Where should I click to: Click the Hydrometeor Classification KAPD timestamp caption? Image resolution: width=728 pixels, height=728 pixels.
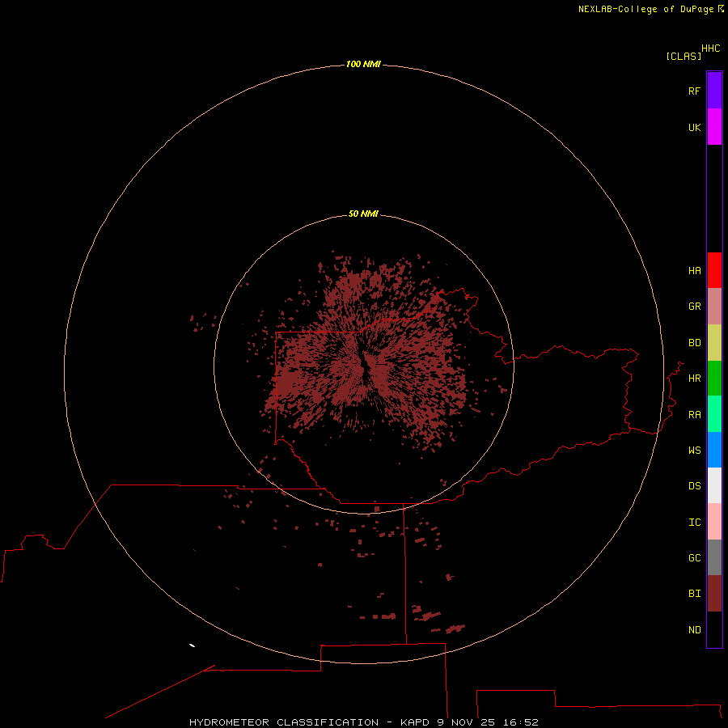coord(363,722)
